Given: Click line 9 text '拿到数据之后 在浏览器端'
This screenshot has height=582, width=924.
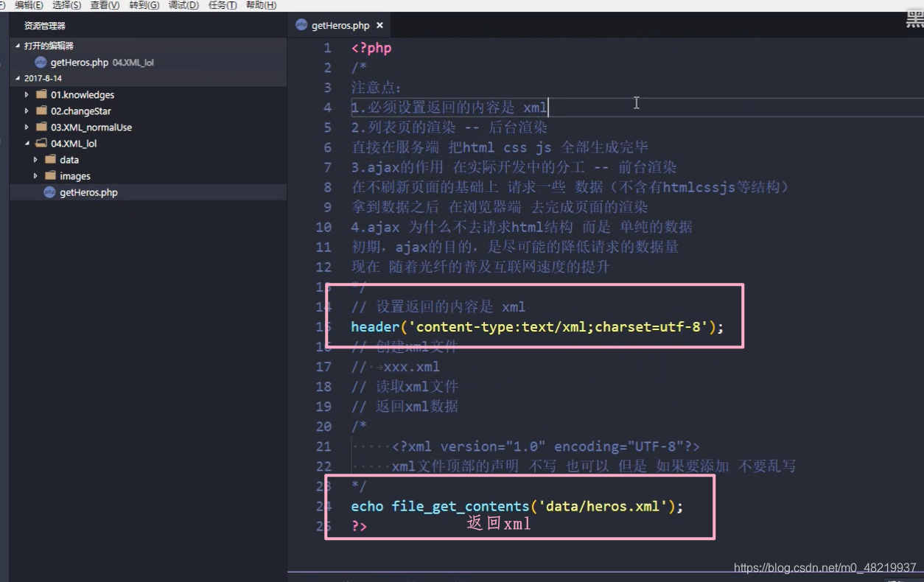Looking at the screenshot, I should point(436,207).
